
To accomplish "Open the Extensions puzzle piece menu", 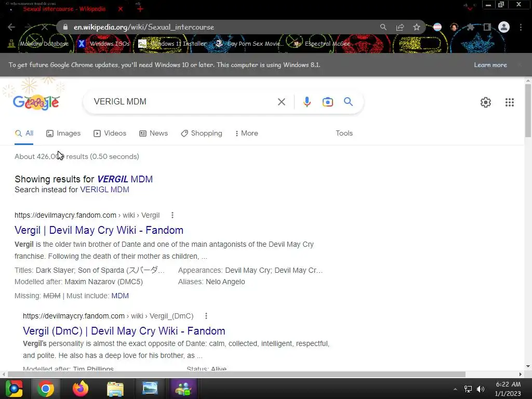I will (471, 27).
